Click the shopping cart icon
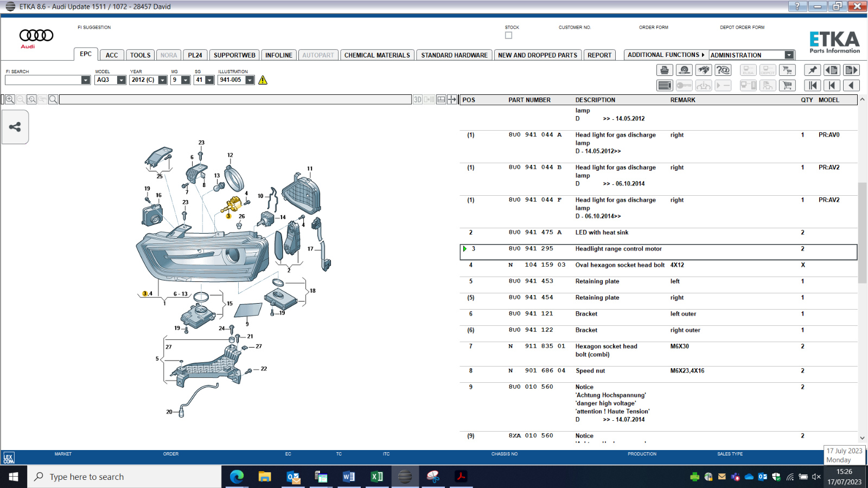The height and width of the screenshot is (488, 868). [x=787, y=85]
